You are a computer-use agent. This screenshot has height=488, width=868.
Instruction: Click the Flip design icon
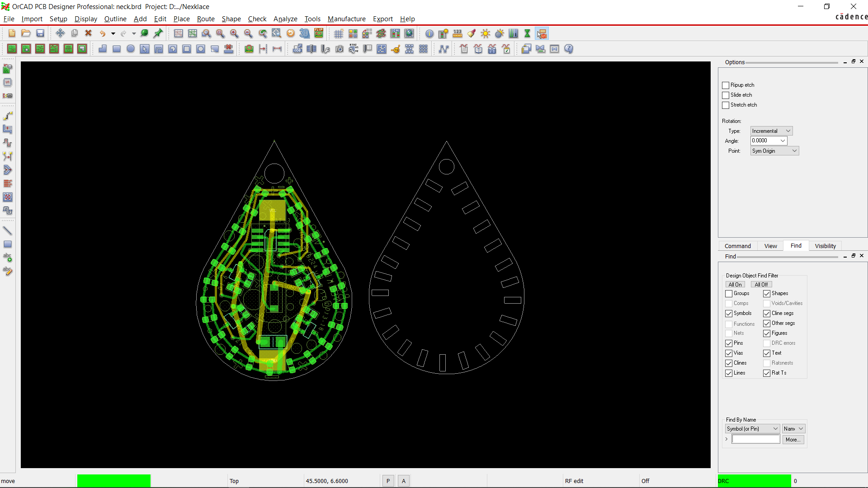click(x=319, y=33)
